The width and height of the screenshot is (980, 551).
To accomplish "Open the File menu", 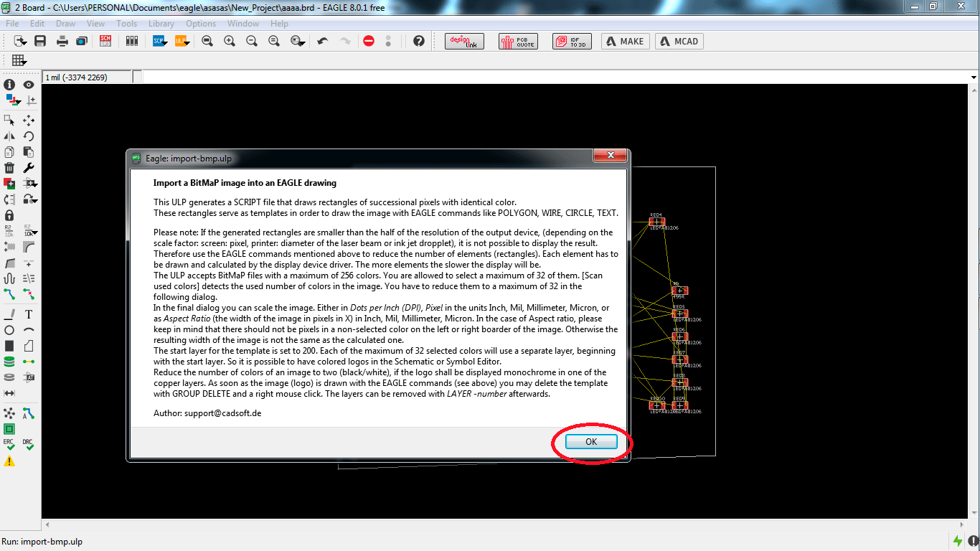I will (x=12, y=24).
